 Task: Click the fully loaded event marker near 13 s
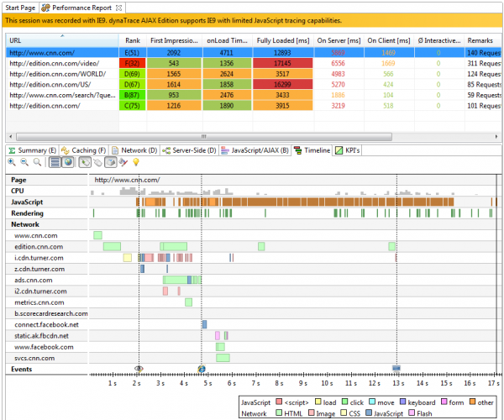point(396,368)
